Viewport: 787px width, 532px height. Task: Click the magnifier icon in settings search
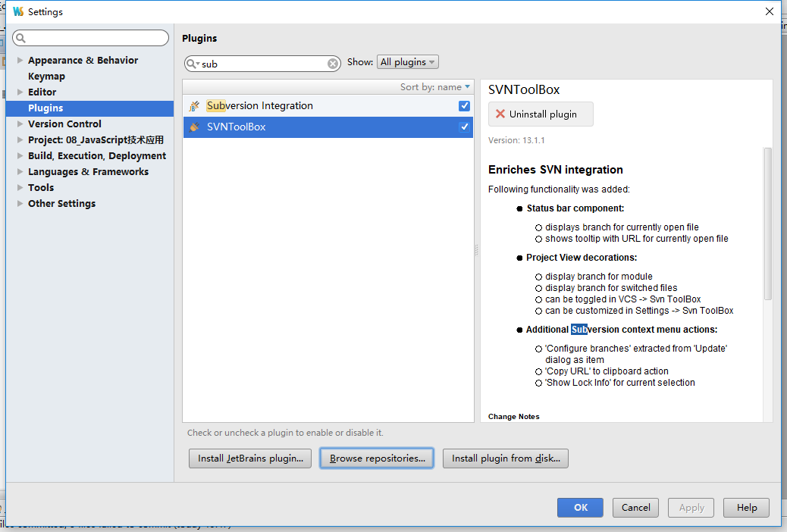pyautogui.click(x=22, y=37)
